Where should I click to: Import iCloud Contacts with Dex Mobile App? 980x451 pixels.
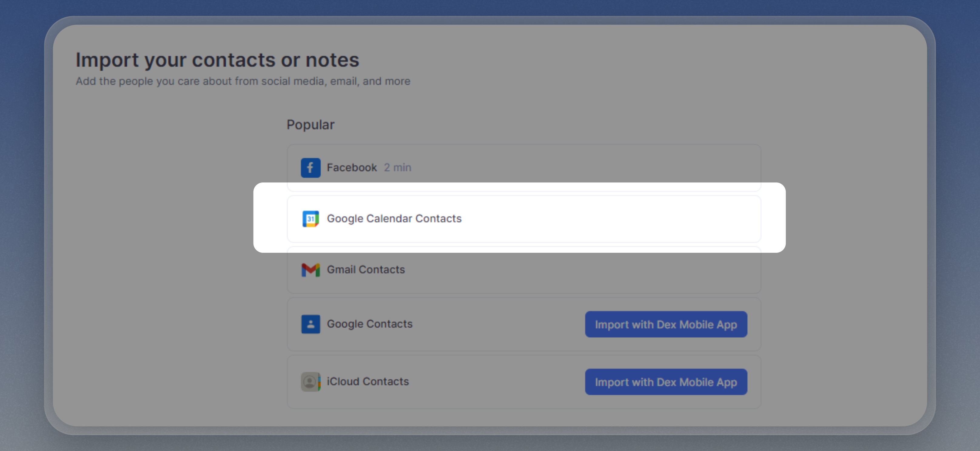click(665, 382)
